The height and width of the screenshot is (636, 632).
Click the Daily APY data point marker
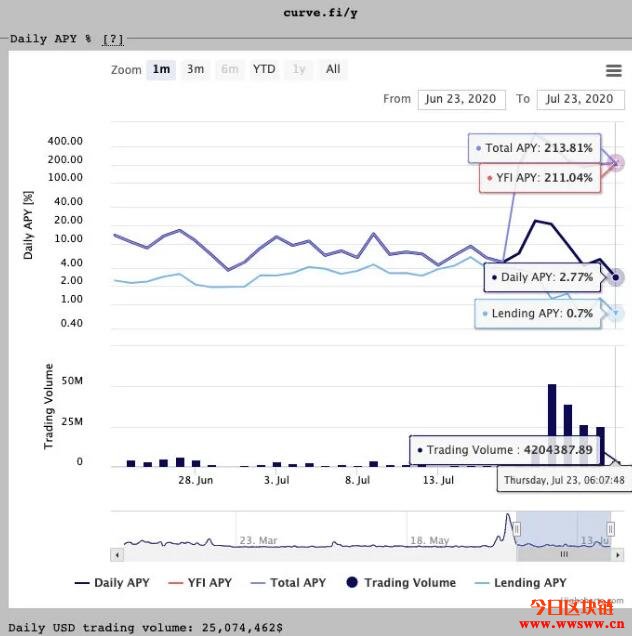click(616, 277)
